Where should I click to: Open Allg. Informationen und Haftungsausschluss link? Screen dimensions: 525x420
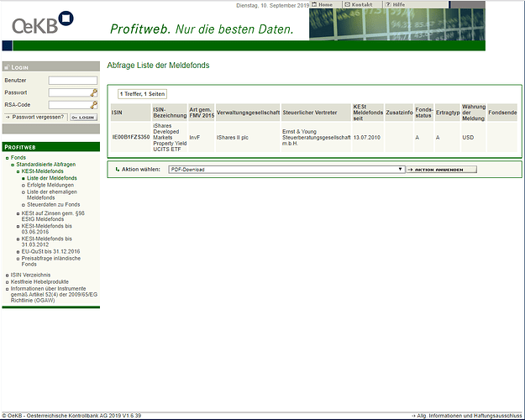(x=470, y=416)
